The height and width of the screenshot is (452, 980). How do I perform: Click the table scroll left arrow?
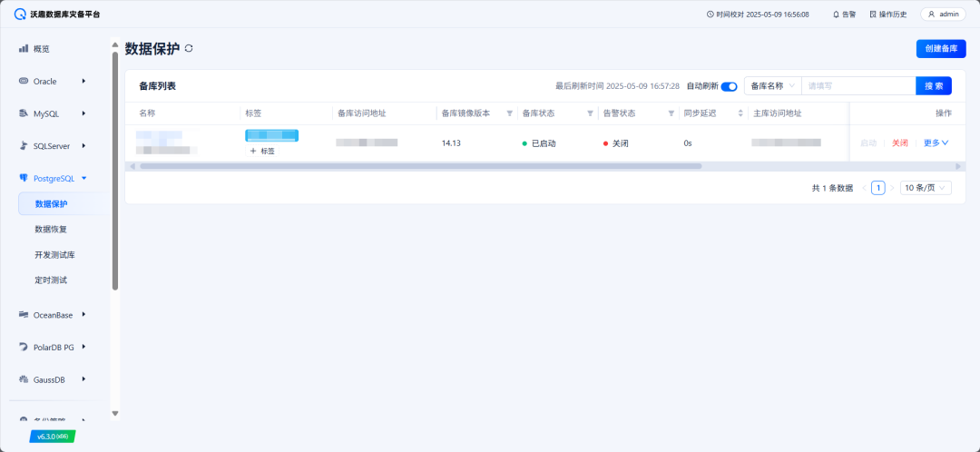tap(132, 166)
